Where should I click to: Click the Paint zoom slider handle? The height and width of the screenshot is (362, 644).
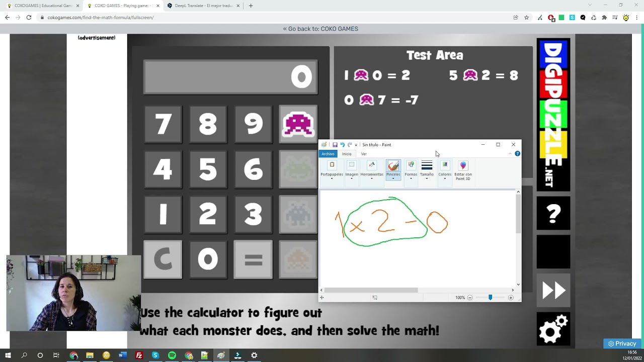click(x=490, y=298)
